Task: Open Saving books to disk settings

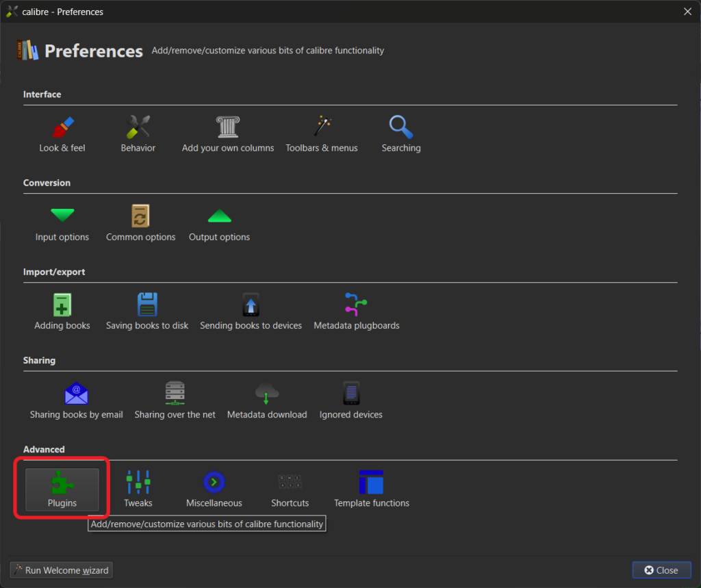Action: pos(147,311)
